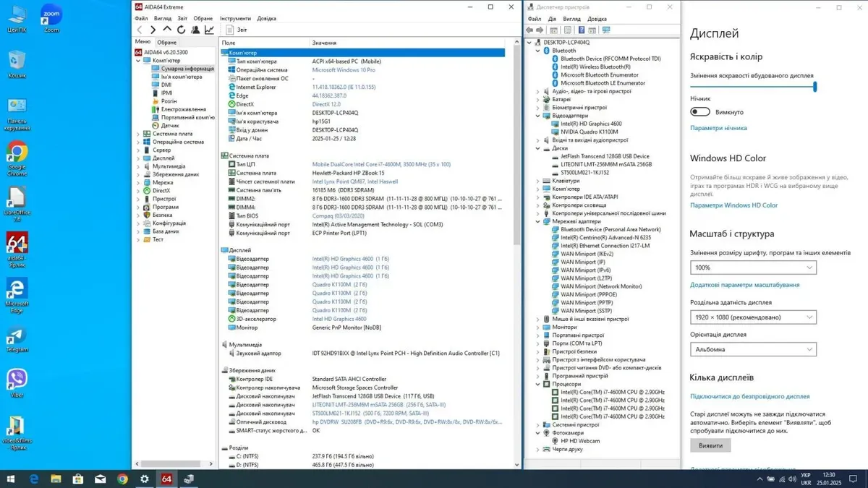
Task: Click the Виявити button
Action: pos(710,445)
